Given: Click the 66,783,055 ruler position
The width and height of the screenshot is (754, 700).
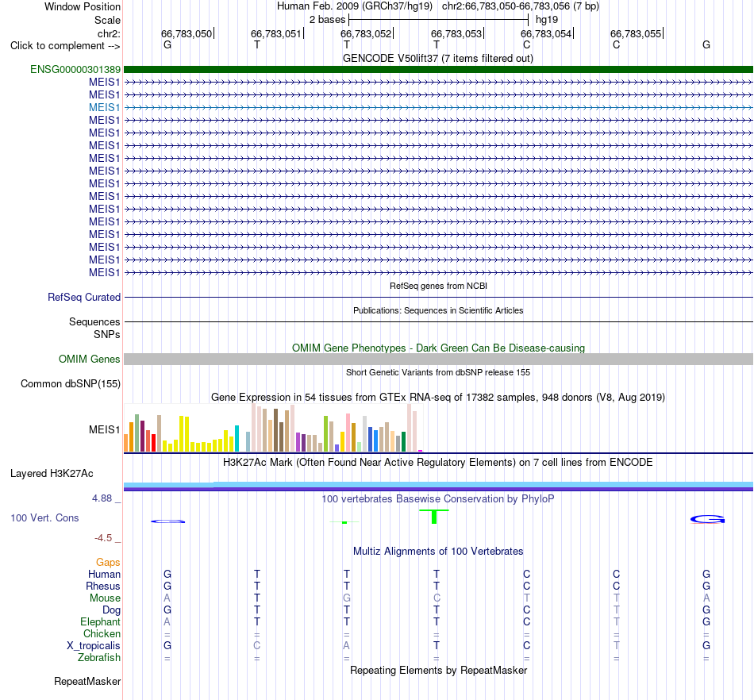Looking at the screenshot, I should [636, 33].
